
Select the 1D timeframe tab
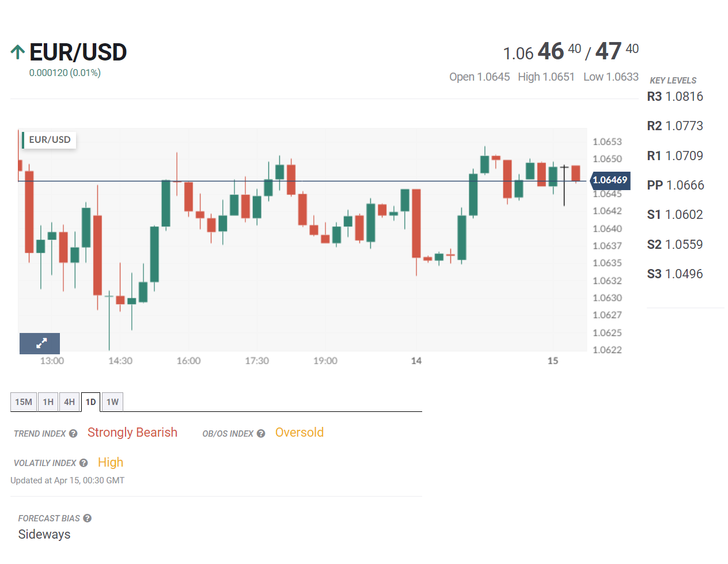click(91, 402)
